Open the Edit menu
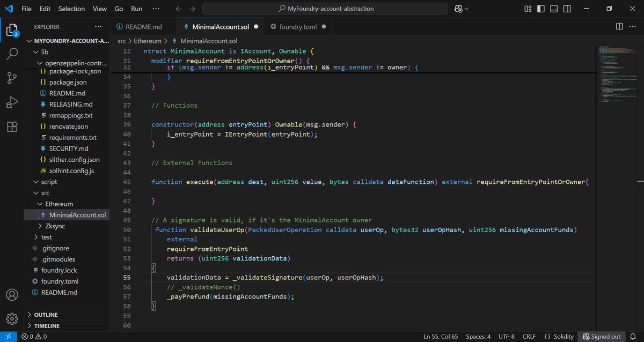 (x=45, y=9)
